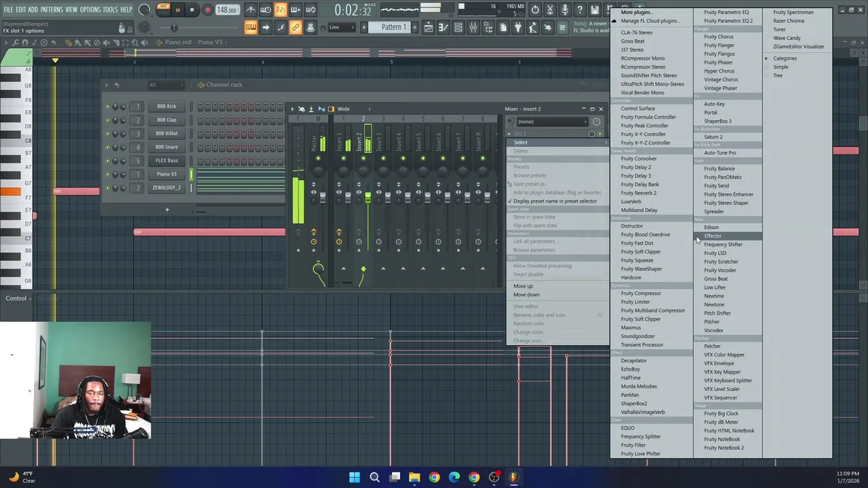Click the ZENOLOGY_2 channel button

coord(167,188)
